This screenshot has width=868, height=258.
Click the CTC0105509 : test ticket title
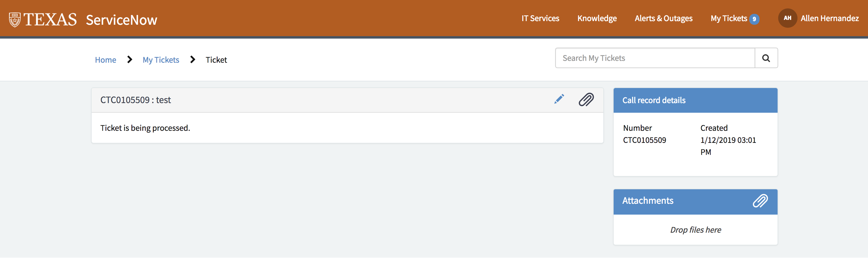click(x=135, y=100)
